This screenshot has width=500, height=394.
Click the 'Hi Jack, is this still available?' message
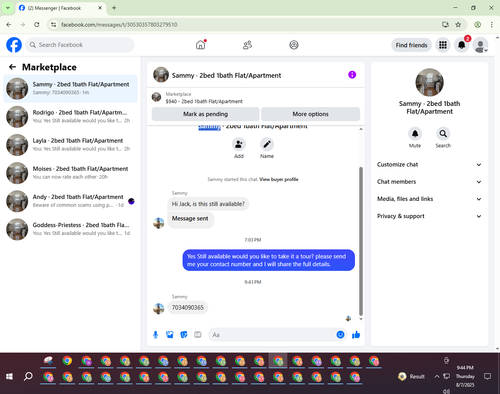coord(208,204)
